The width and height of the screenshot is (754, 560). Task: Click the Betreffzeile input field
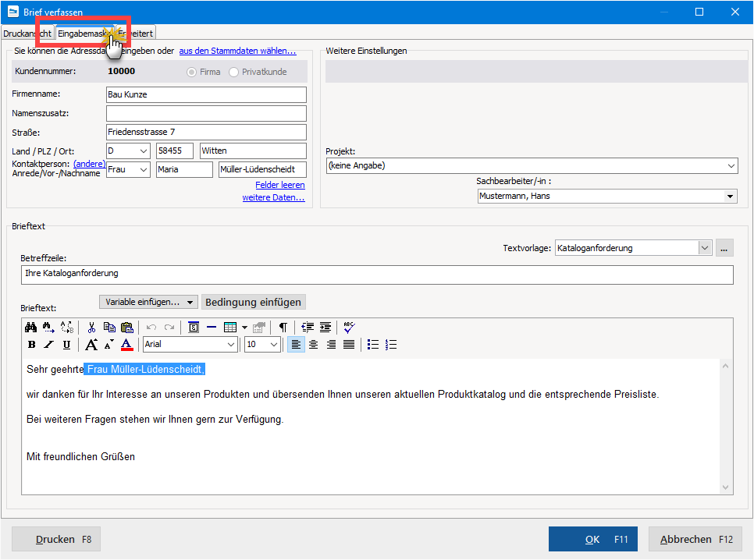(x=377, y=275)
